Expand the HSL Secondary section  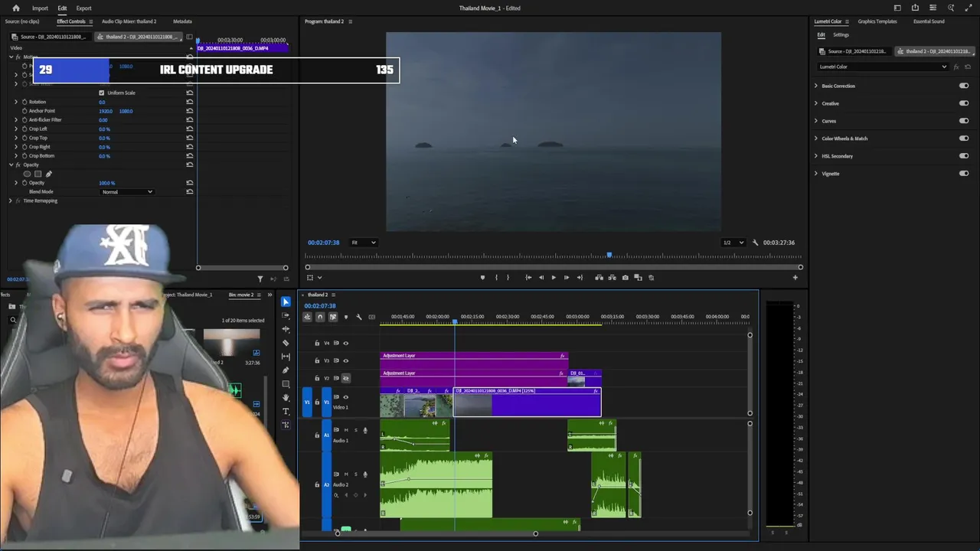[815, 156]
